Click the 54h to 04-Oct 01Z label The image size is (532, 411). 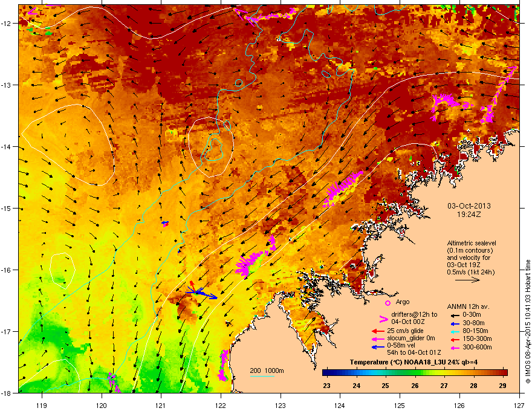click(414, 352)
